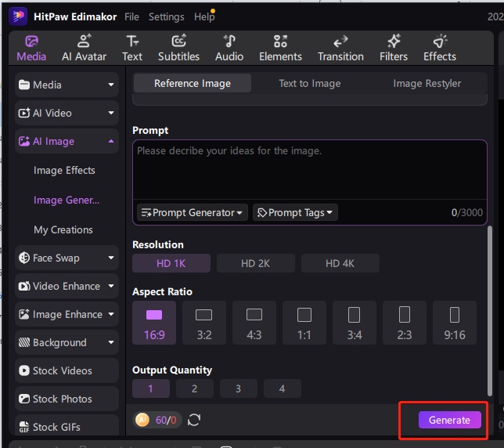Expand the Face Swap sidebar section
The image size is (504, 448).
[x=67, y=258]
